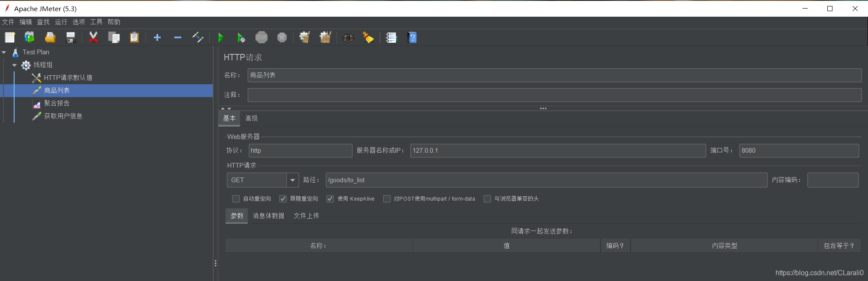Image resolution: width=868 pixels, height=281 pixels.
Task: Click the server IP field 127.0.0.1
Action: coord(558,151)
